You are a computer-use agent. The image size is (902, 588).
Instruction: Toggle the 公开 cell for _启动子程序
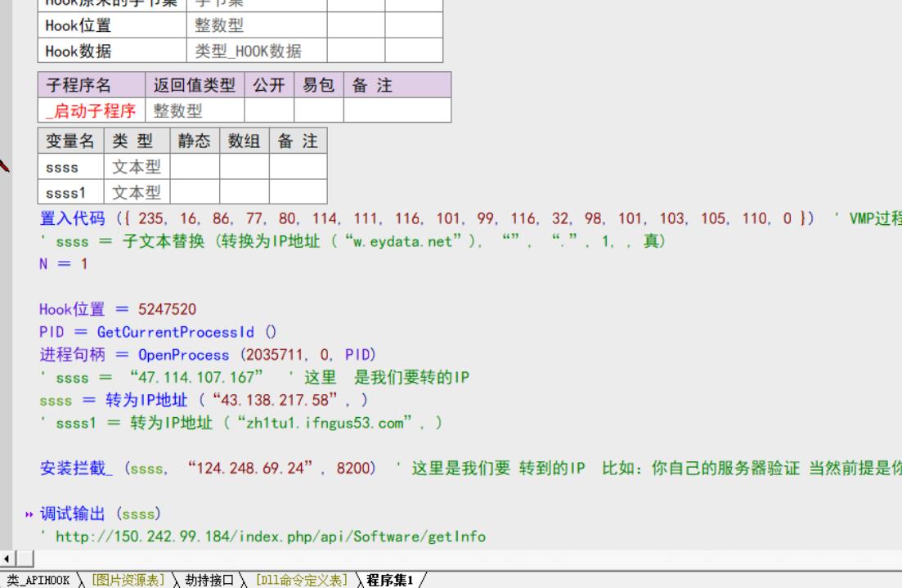269,110
